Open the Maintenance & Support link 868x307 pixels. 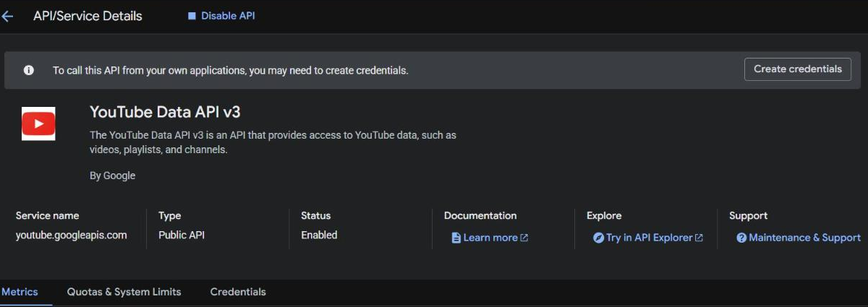(799, 238)
